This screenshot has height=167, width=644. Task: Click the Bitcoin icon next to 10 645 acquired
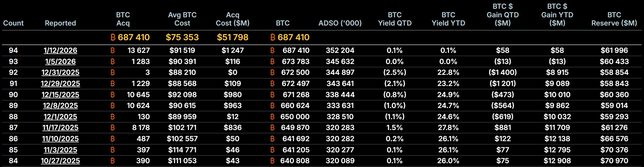[113, 95]
